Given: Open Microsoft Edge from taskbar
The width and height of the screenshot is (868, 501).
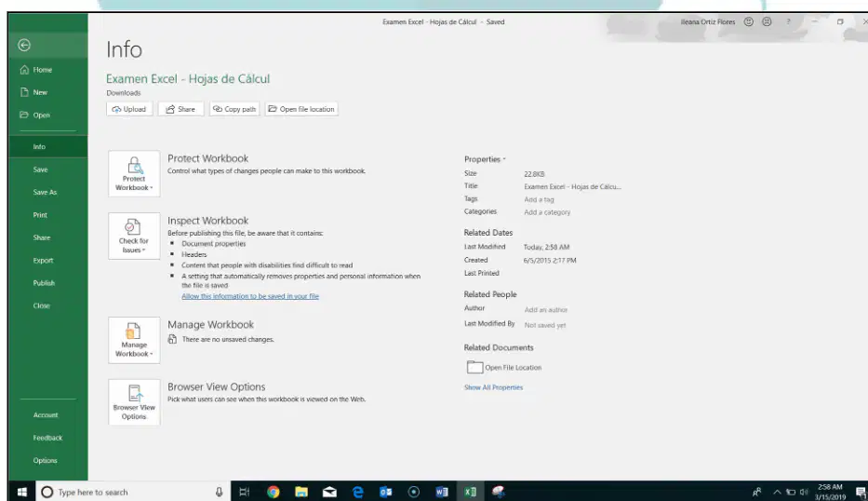Looking at the screenshot, I should pos(357,492).
